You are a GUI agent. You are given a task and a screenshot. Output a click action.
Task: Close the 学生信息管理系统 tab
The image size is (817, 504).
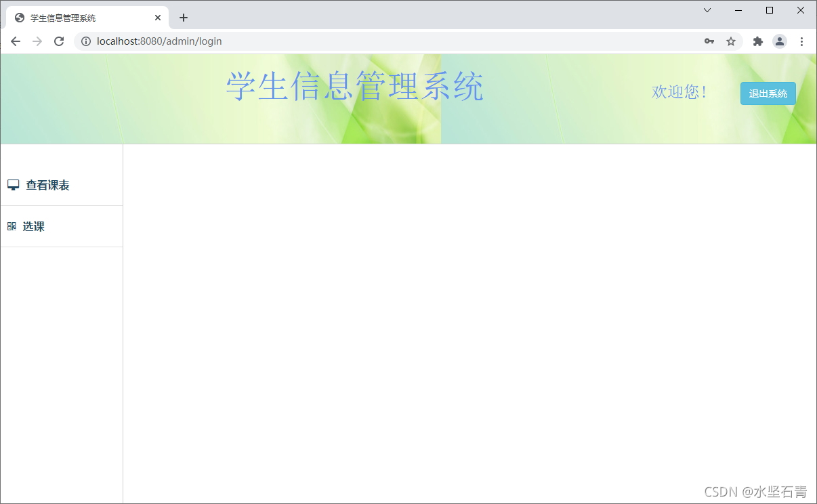[x=158, y=18]
